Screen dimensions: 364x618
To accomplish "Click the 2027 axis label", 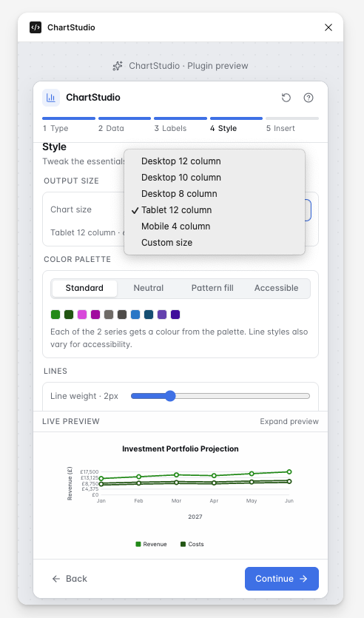I will [x=195, y=517].
